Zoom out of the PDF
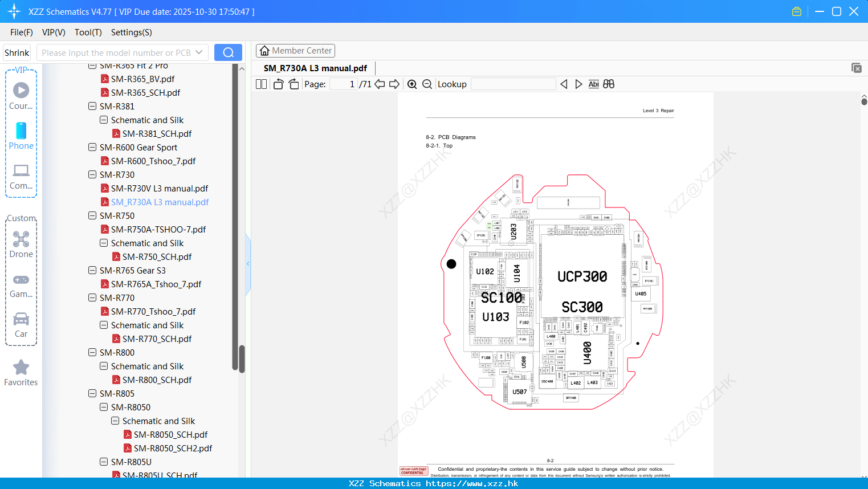Viewport: 868px width, 489px height. (x=427, y=84)
